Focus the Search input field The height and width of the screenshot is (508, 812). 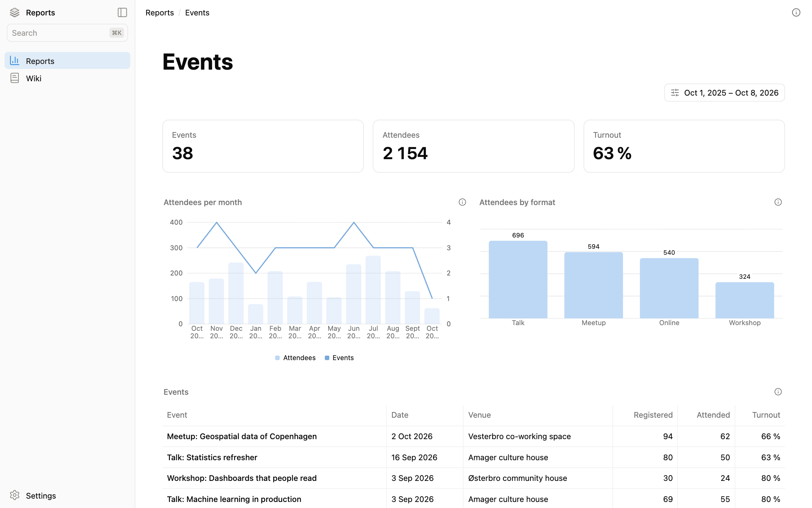point(67,33)
